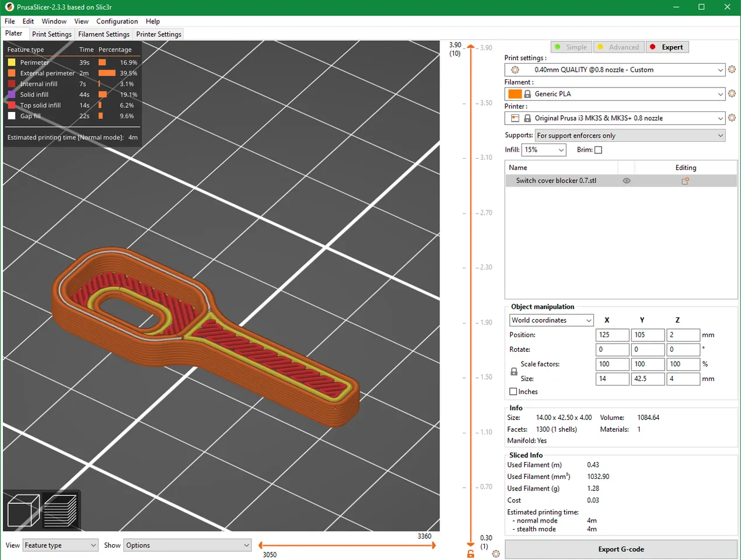Click the orange filament color swatch
The image size is (741, 560).
(x=515, y=94)
